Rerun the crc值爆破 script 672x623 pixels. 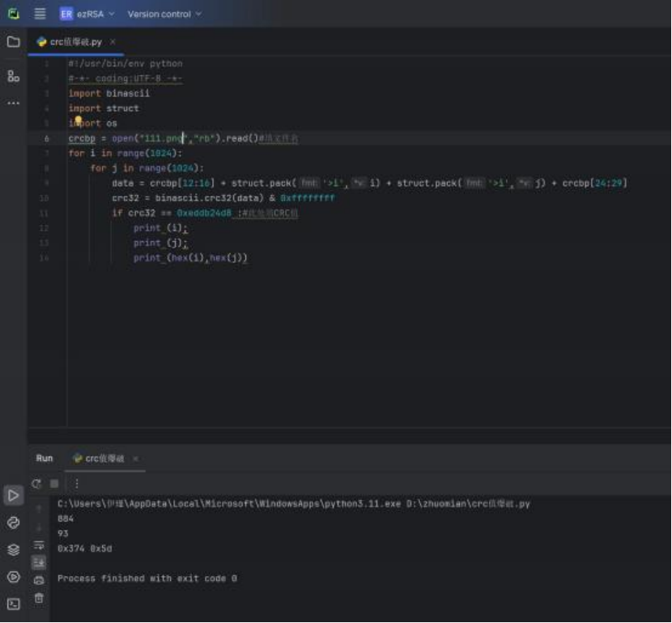36,484
